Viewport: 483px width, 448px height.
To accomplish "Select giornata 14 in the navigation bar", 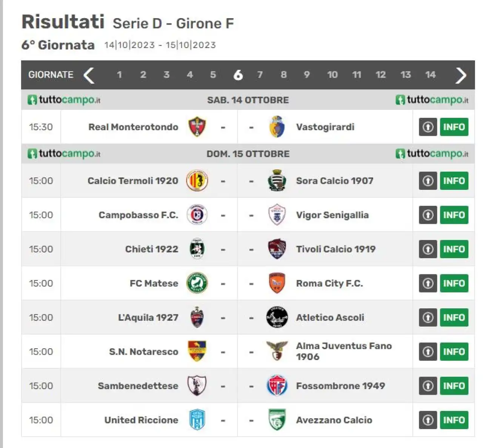I will (x=431, y=75).
